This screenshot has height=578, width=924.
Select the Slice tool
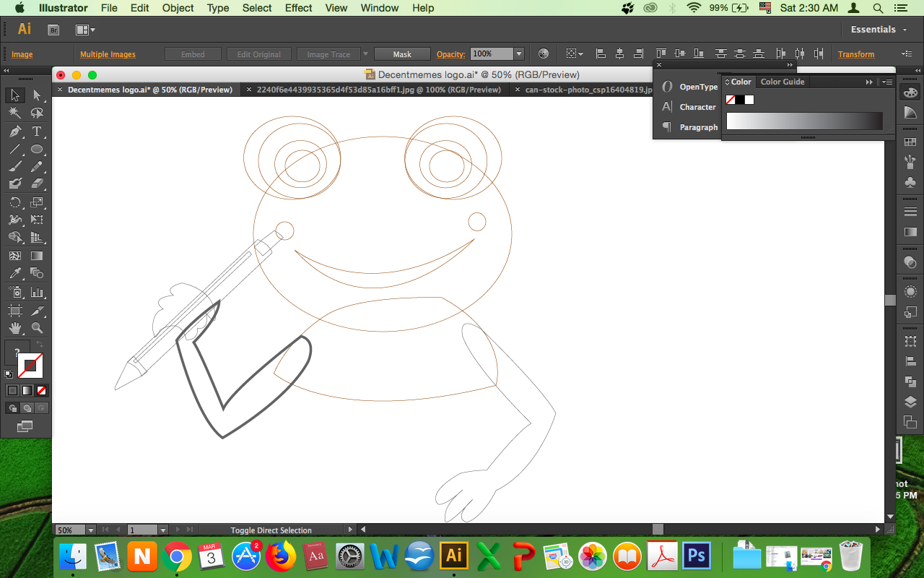[x=37, y=311]
